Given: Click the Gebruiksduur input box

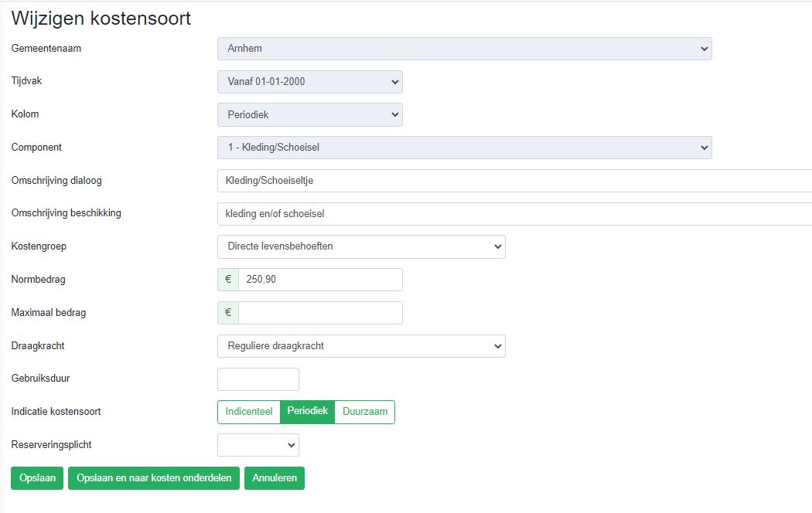Looking at the screenshot, I should click(x=258, y=379).
